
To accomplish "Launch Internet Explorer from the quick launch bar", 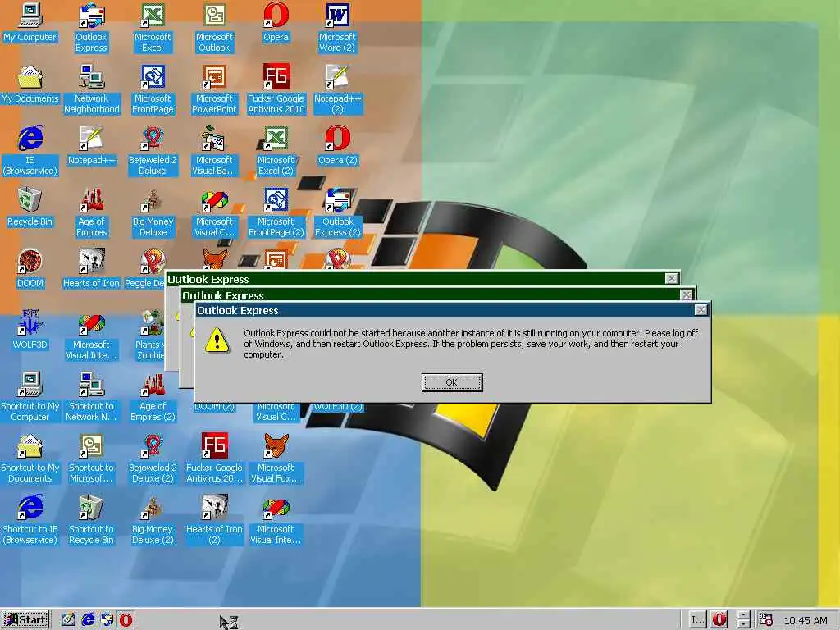I will pos(88,620).
